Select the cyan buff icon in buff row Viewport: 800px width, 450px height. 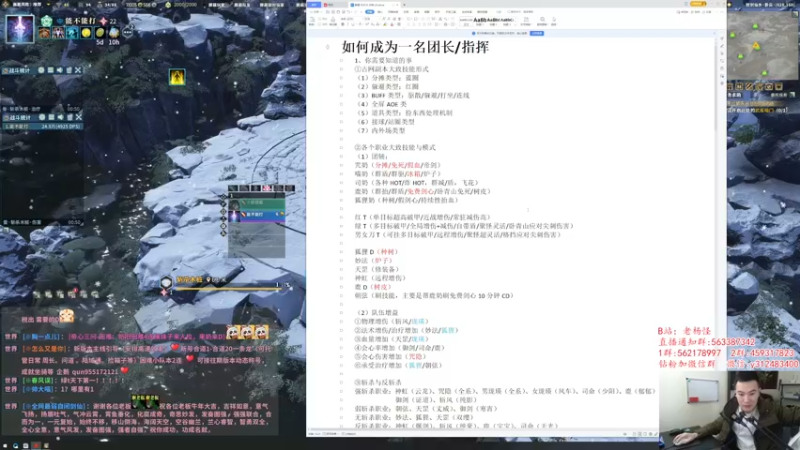(x=72, y=33)
